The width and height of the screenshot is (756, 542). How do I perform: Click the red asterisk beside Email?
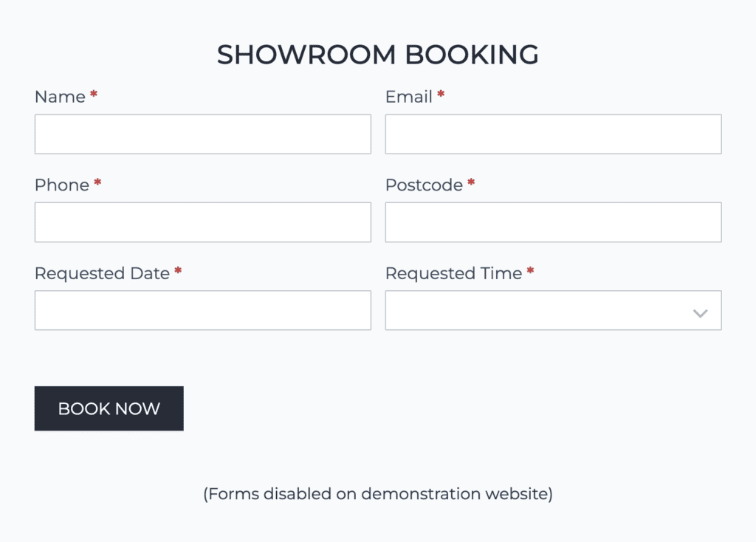[441, 95]
